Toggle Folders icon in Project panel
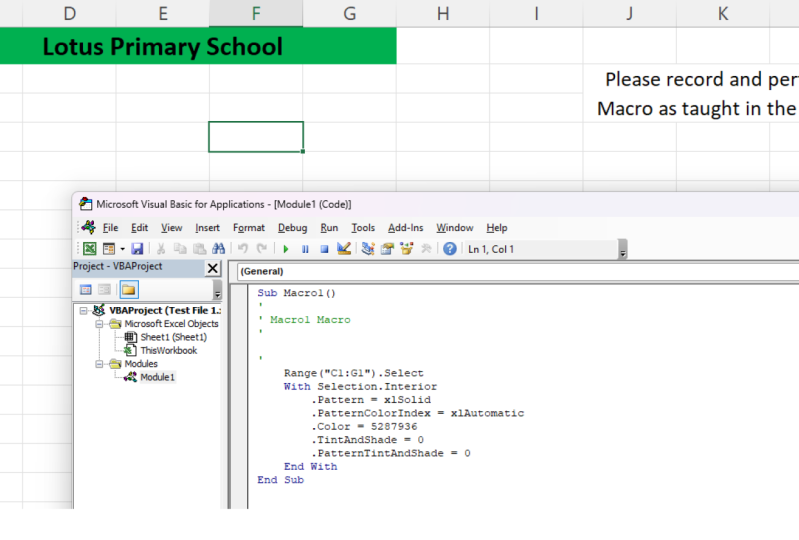The width and height of the screenshot is (799, 540). [x=129, y=290]
